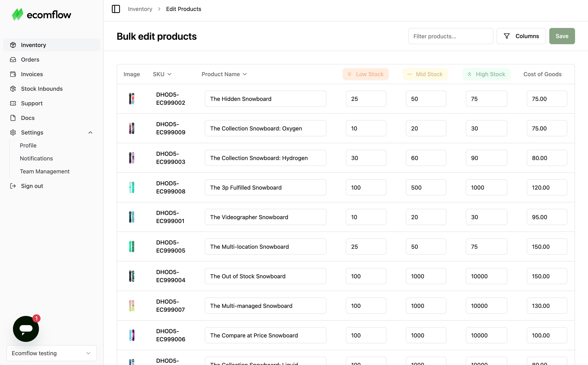Click the Stock Inbounds package icon
Screen dimensions: 588x365
[13, 89]
